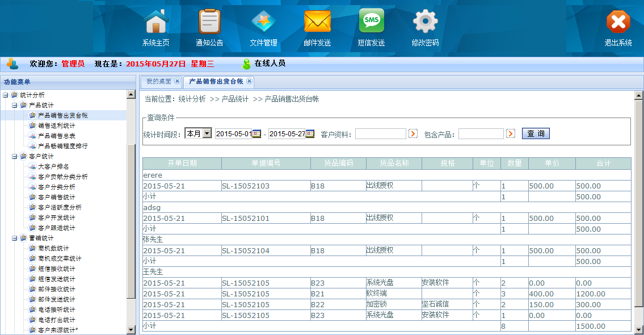
Task: Click the sidebar scroll down arrow
Action: pyautogui.click(x=131, y=329)
